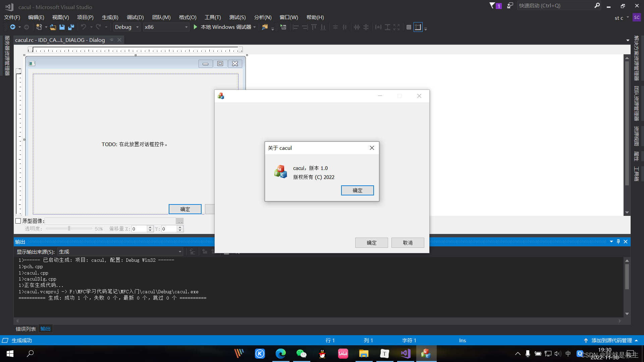
Task: Toggle the grid display toolbar icon
Action: pyautogui.click(x=409, y=27)
